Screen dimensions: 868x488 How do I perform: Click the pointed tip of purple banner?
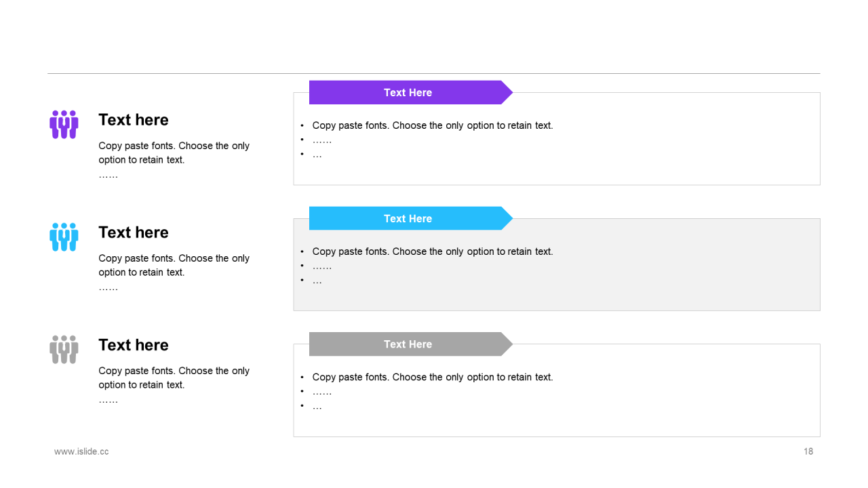coord(509,92)
